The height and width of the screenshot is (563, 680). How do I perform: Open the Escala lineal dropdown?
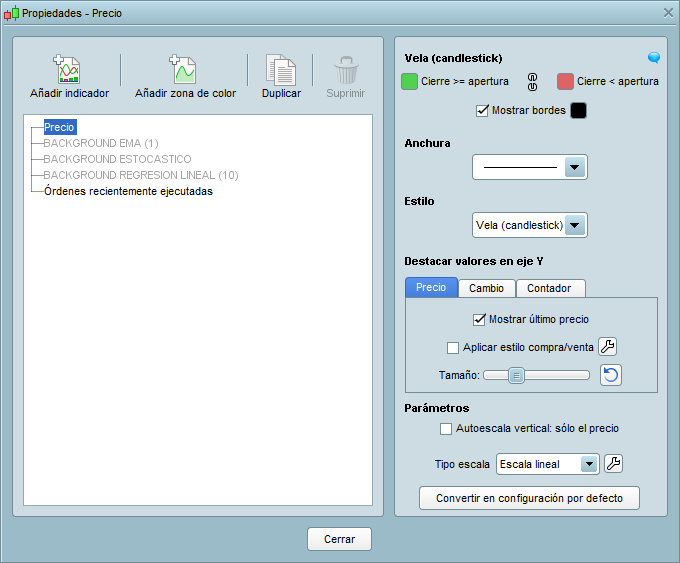point(547,464)
